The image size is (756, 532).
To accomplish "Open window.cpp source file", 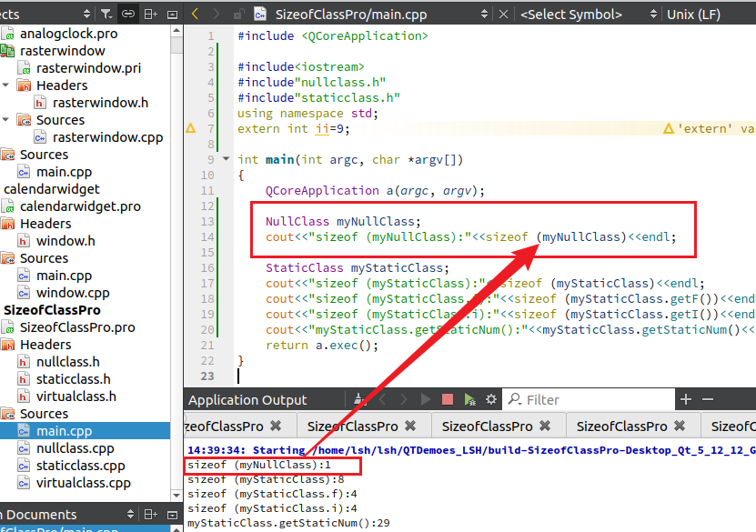I will [73, 293].
